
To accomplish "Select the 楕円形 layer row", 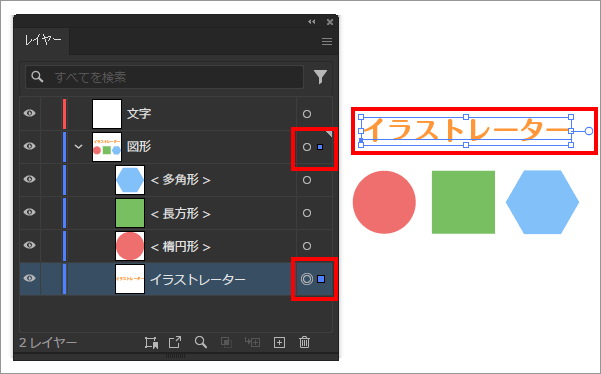I will [176, 246].
